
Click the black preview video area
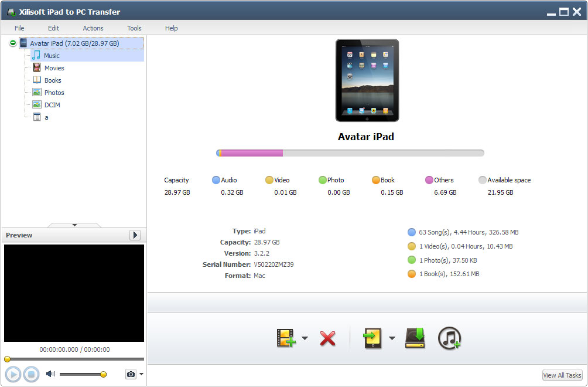pos(74,293)
